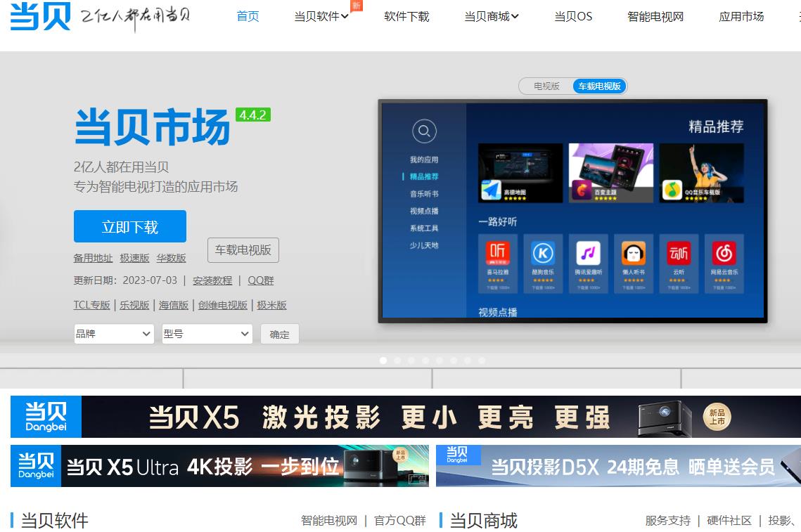
Task: Open the 海信版 link
Action: click(174, 305)
